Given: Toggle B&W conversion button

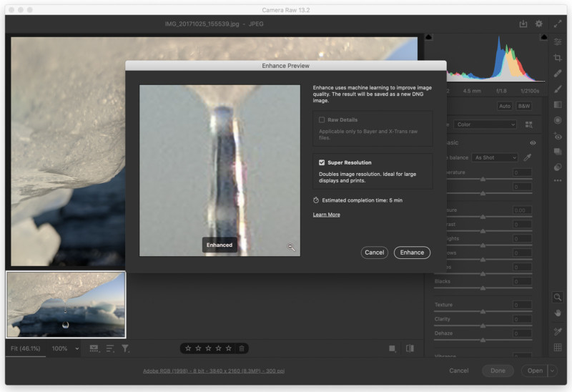Looking at the screenshot, I should (x=524, y=106).
